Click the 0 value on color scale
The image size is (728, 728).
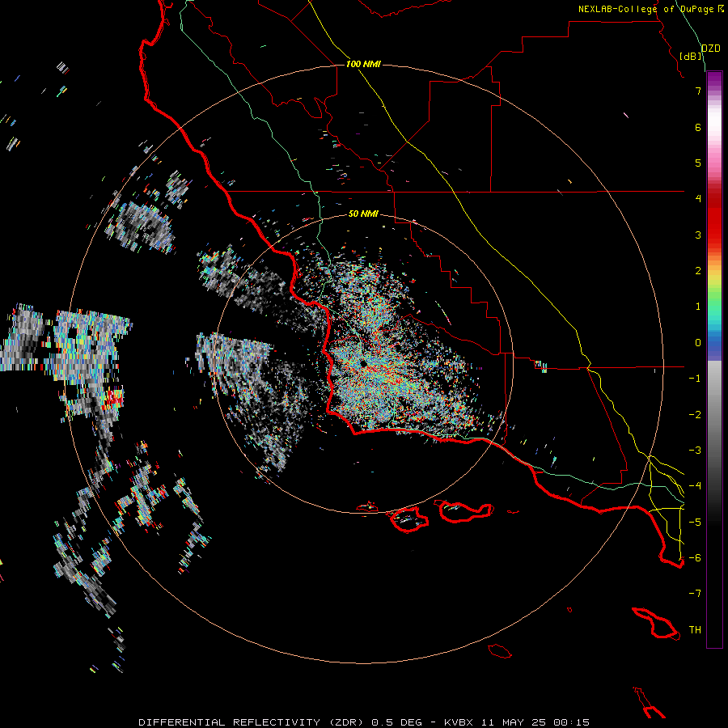(698, 343)
